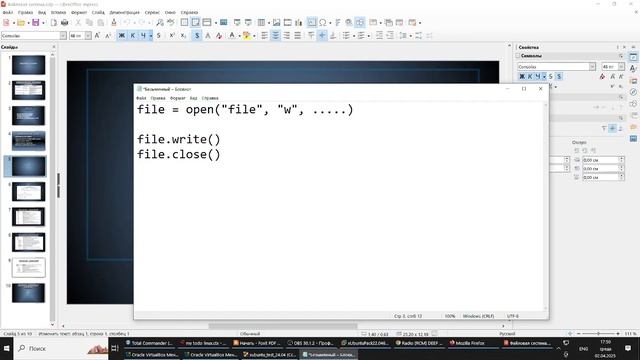Viewport: 640px width, 360px height.
Task: Click the Open folder icon in toolbar
Action: [21, 22]
